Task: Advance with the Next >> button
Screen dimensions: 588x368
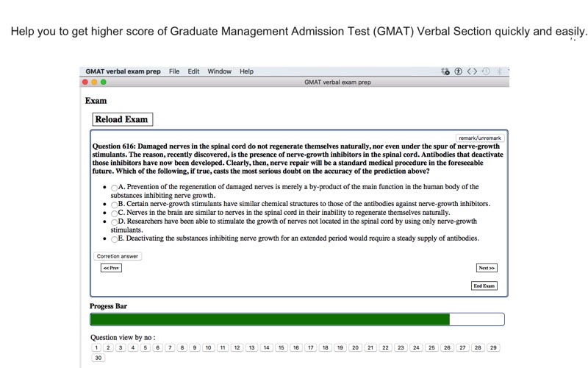Action: coord(487,268)
